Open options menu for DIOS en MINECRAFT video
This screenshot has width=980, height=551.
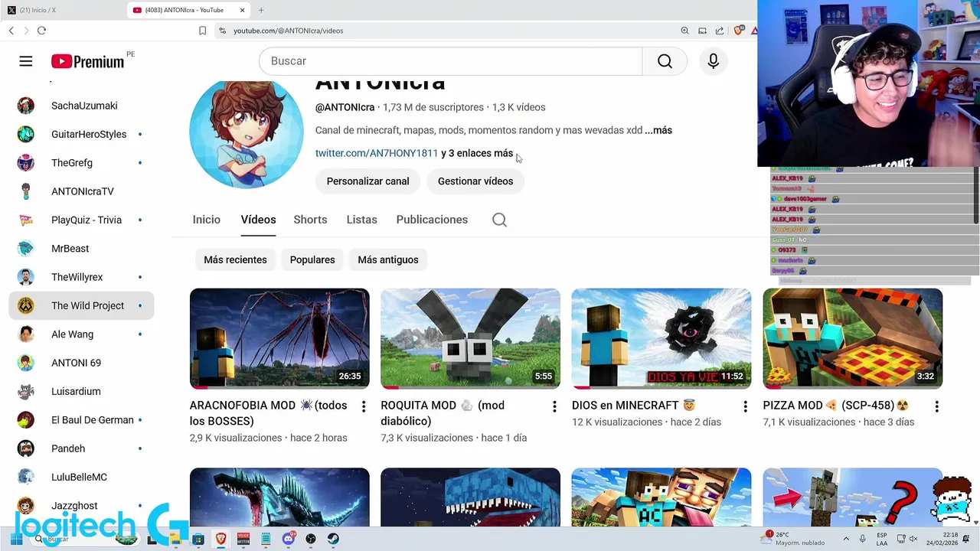coord(745,406)
